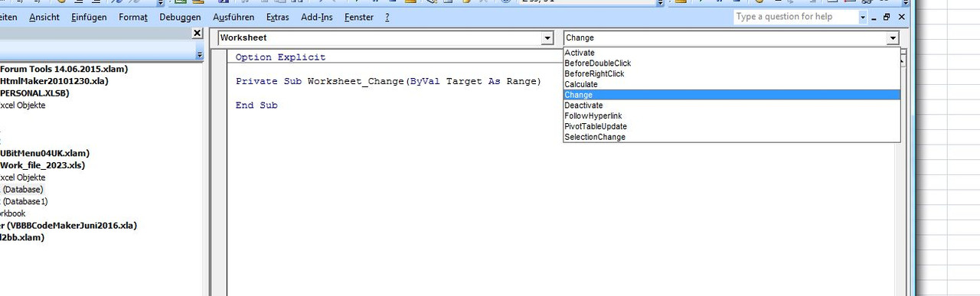The width and height of the screenshot is (980, 296).
Task: Click the 'End Sub' code line
Action: pos(256,106)
